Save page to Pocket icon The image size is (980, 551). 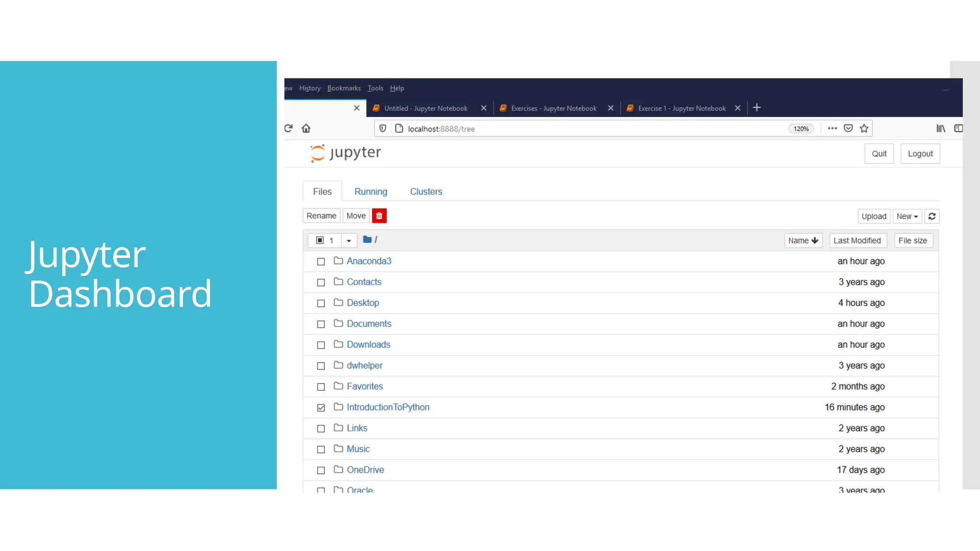(x=848, y=128)
